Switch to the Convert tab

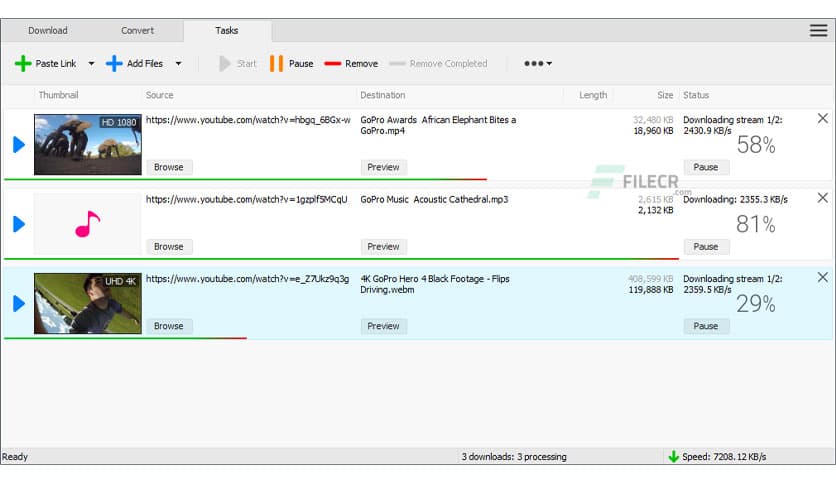[x=137, y=30]
